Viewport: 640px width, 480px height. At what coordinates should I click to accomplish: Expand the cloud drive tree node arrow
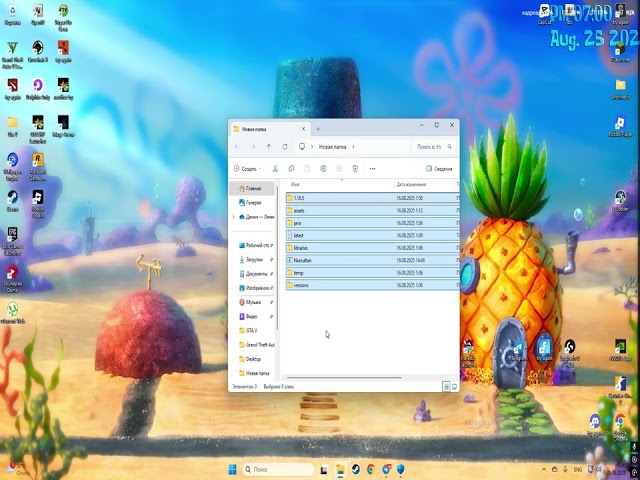234,217
